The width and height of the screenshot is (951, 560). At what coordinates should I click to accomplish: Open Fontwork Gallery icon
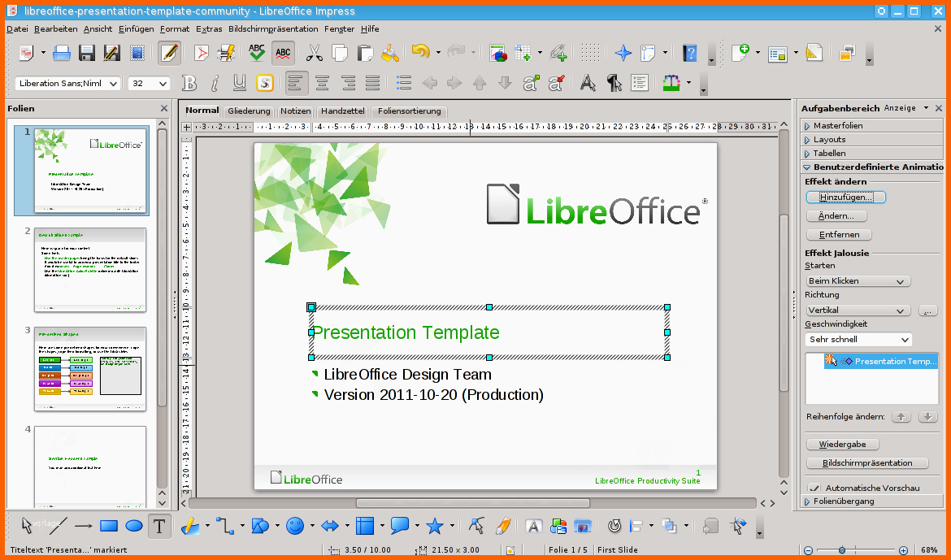click(x=533, y=526)
